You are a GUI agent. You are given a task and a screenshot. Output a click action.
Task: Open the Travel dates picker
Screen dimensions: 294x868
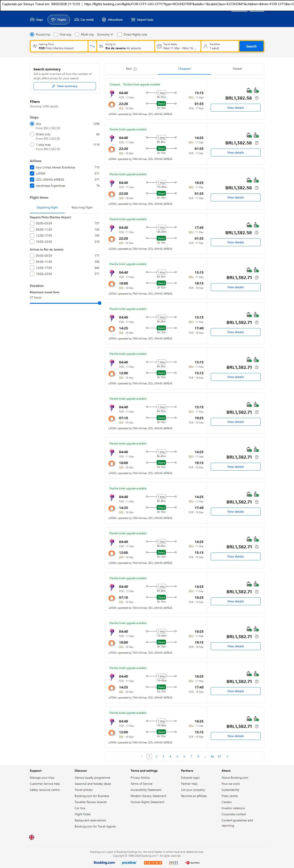click(x=178, y=46)
